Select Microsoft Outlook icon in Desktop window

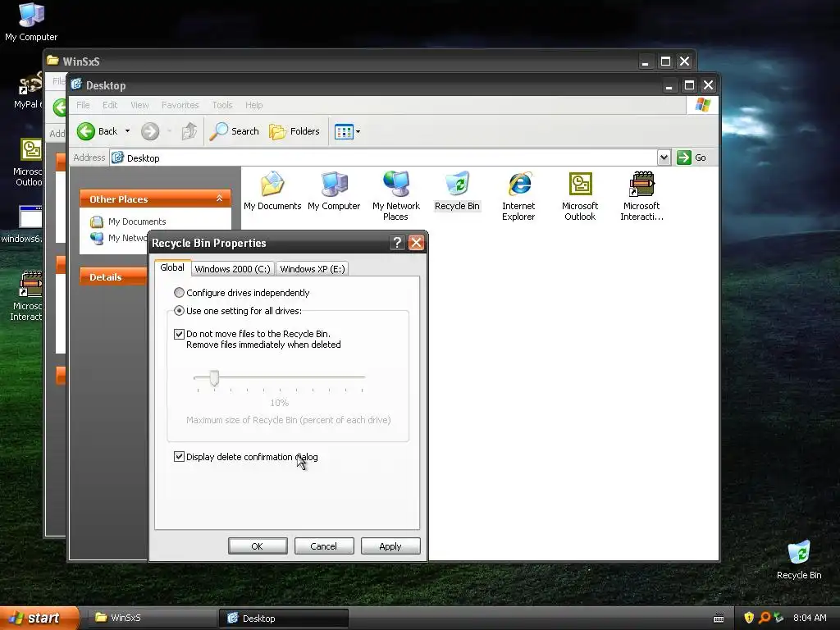pyautogui.click(x=580, y=195)
